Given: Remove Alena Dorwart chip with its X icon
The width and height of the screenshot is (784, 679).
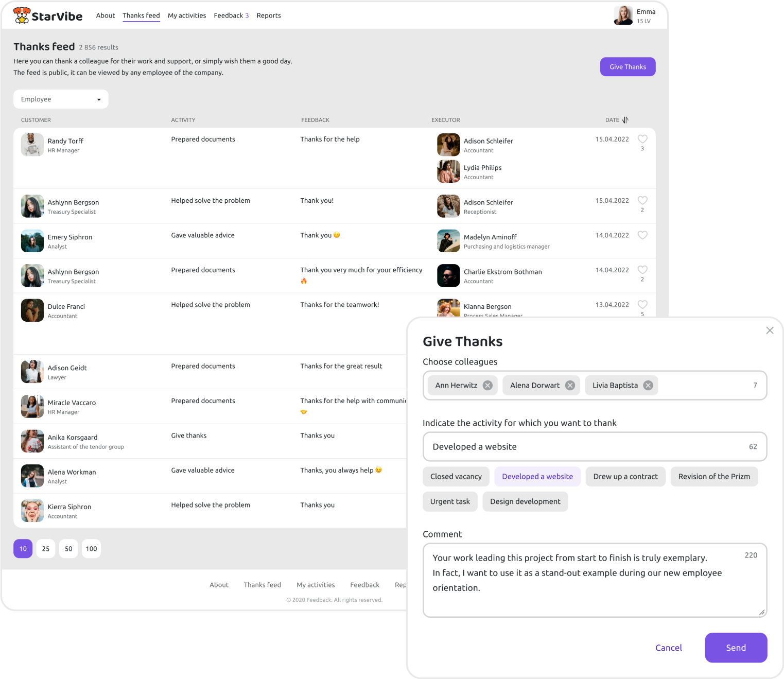Looking at the screenshot, I should [570, 386].
